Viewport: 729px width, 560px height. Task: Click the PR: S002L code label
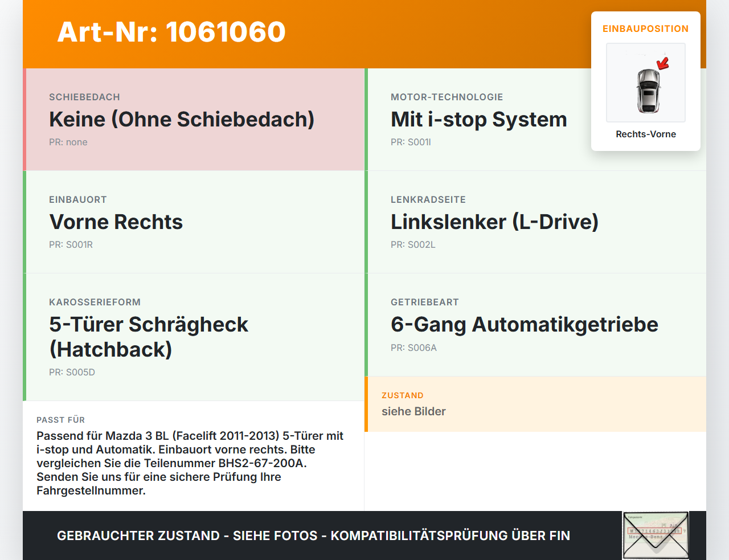tap(413, 244)
